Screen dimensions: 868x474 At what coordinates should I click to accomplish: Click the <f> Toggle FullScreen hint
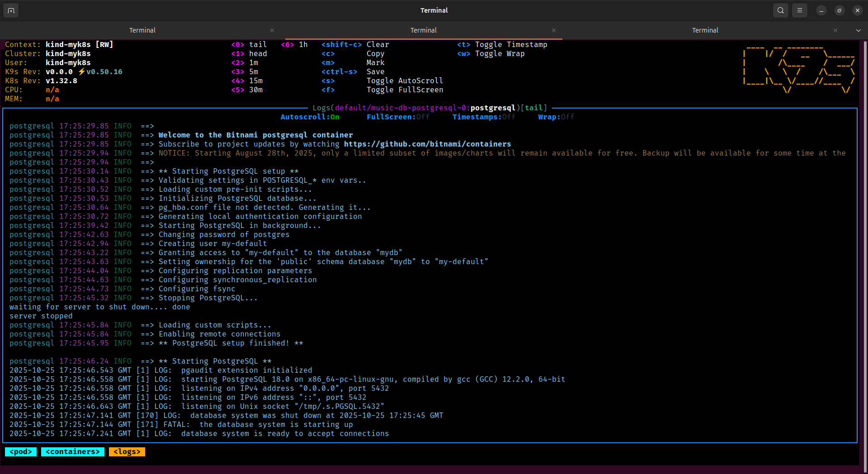coord(382,90)
